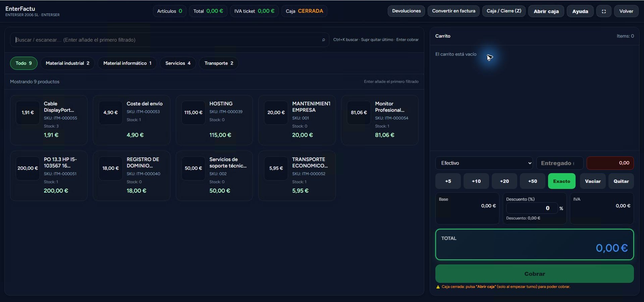The height and width of the screenshot is (302, 644).
Task: Expand the Efectivo payment method dropdown
Action: (x=484, y=163)
